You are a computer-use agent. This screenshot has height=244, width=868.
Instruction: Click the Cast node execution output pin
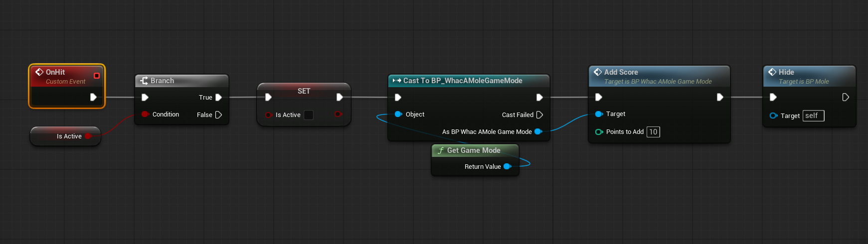click(x=539, y=98)
